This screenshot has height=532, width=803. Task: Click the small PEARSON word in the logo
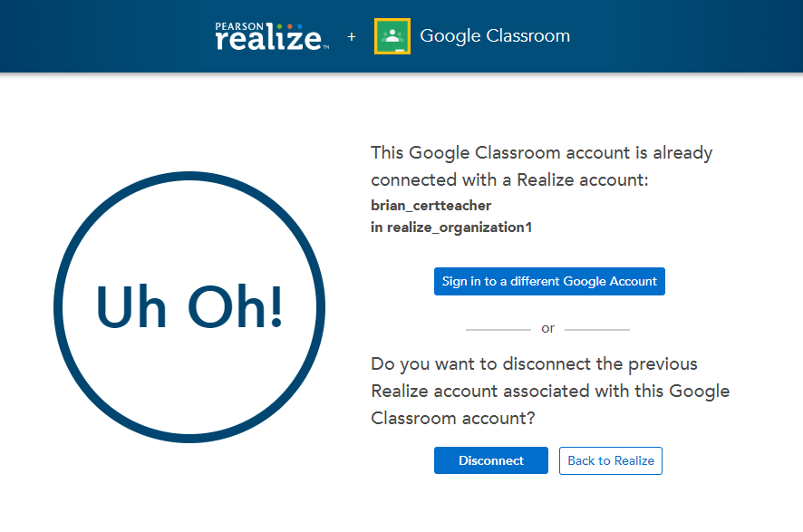(x=239, y=26)
